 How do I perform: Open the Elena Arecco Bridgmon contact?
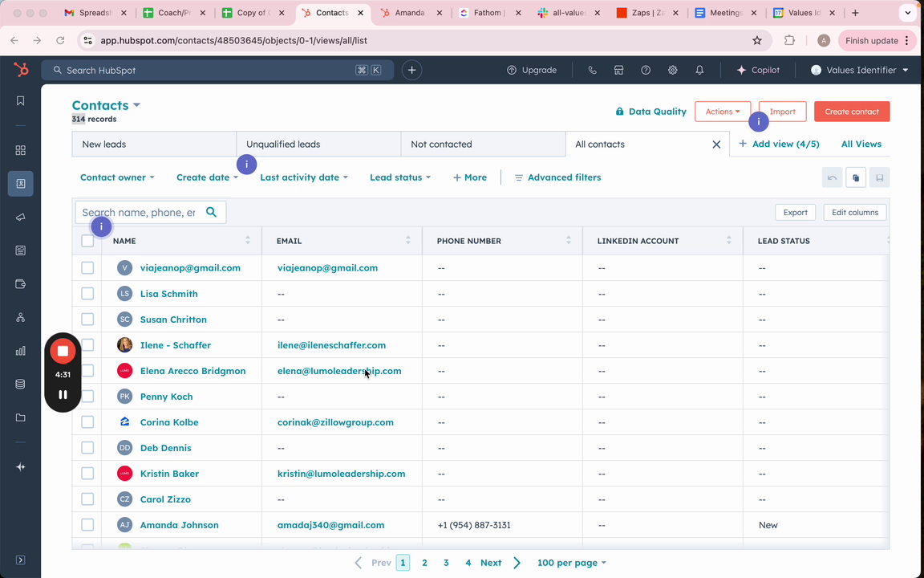(x=192, y=371)
